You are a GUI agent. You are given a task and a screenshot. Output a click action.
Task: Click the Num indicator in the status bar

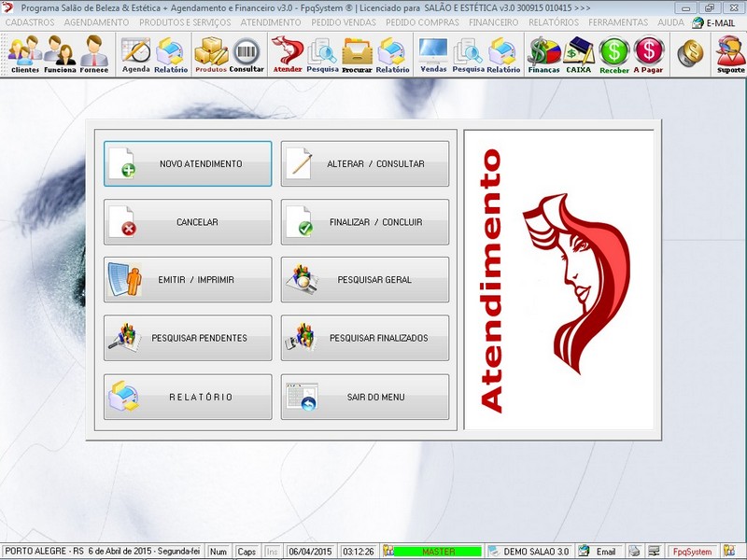pyautogui.click(x=218, y=552)
